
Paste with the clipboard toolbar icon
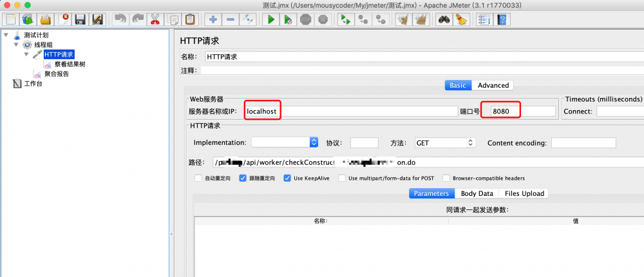click(190, 19)
